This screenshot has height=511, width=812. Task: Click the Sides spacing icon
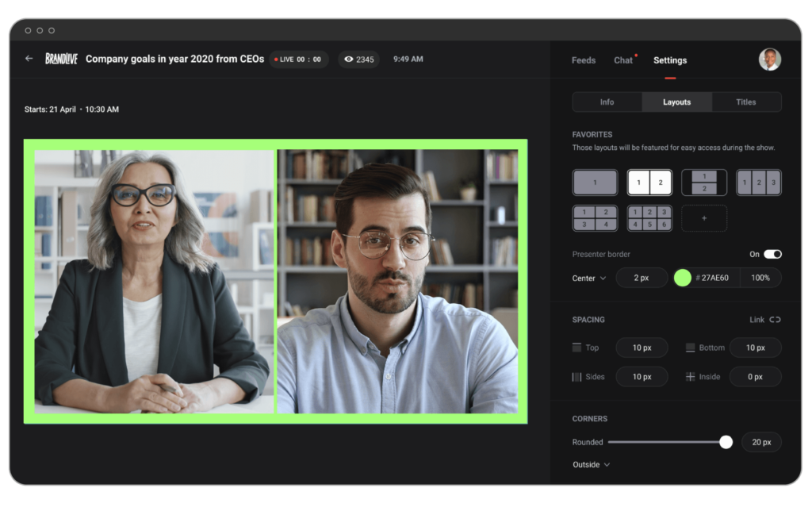576,377
